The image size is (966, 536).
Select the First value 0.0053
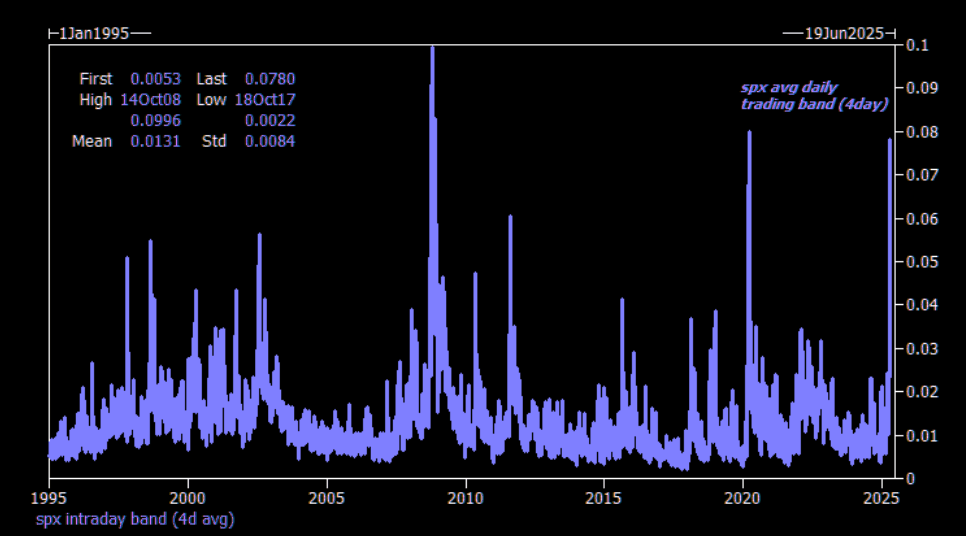(155, 79)
